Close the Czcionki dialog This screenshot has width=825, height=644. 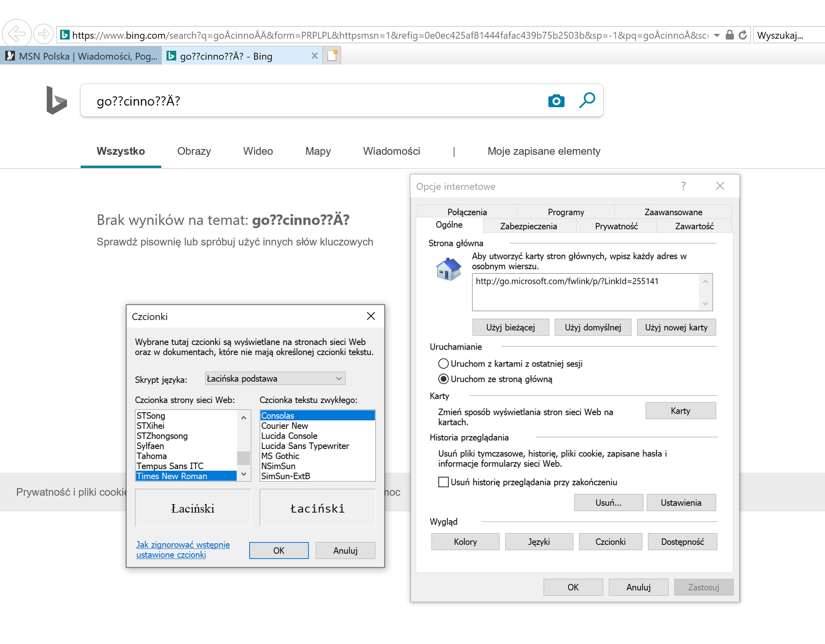pyautogui.click(x=371, y=316)
